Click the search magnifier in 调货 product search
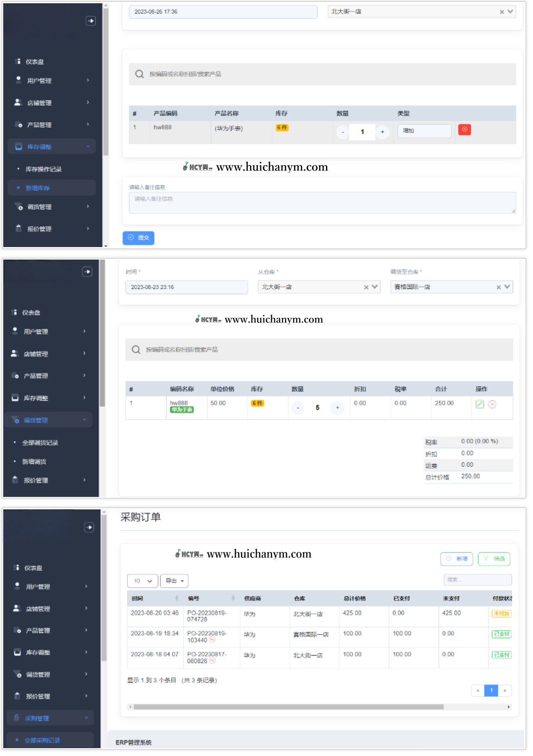Screen dimensions: 533x756 136,349
